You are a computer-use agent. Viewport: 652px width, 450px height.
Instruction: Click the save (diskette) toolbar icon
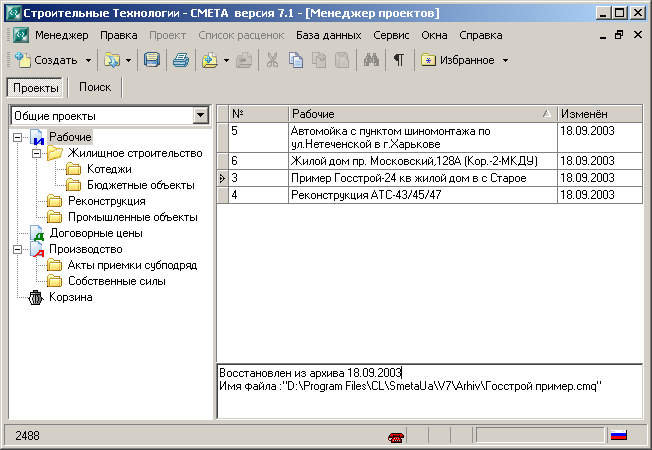click(152, 60)
